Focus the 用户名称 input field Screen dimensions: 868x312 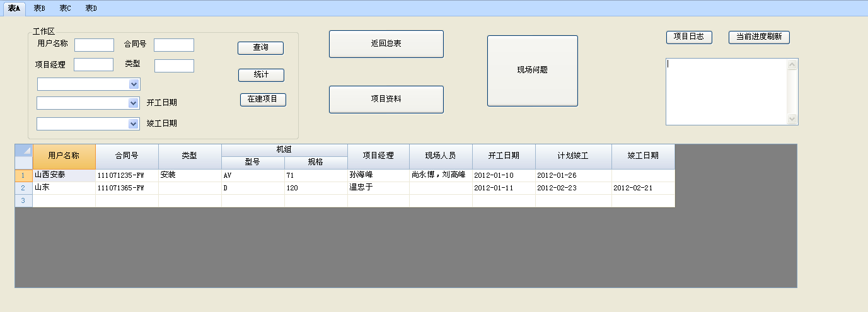pyautogui.click(x=94, y=45)
